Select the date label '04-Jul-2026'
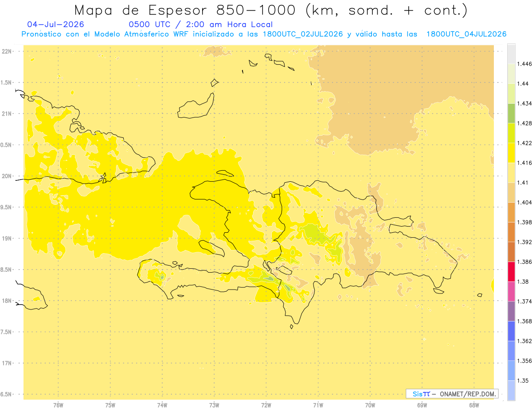532x411 pixels. point(55,24)
